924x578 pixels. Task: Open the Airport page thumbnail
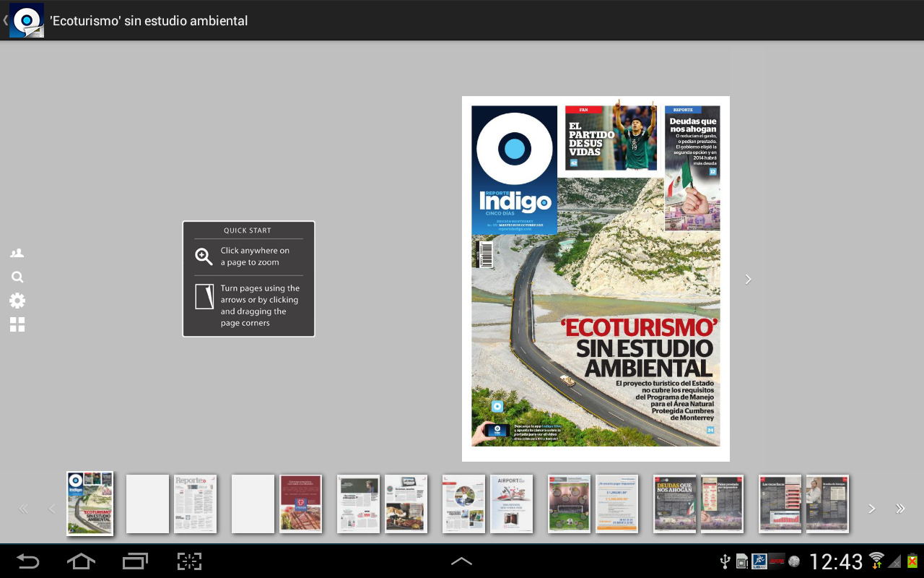(x=512, y=504)
